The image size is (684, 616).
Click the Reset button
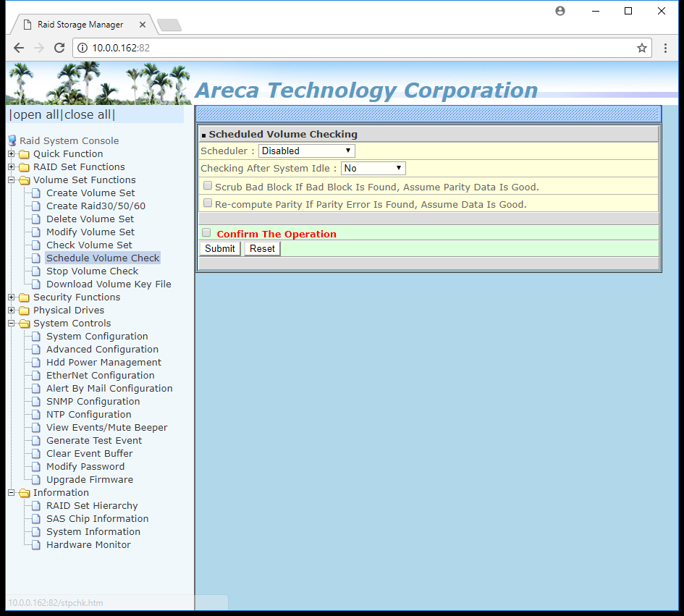(262, 249)
